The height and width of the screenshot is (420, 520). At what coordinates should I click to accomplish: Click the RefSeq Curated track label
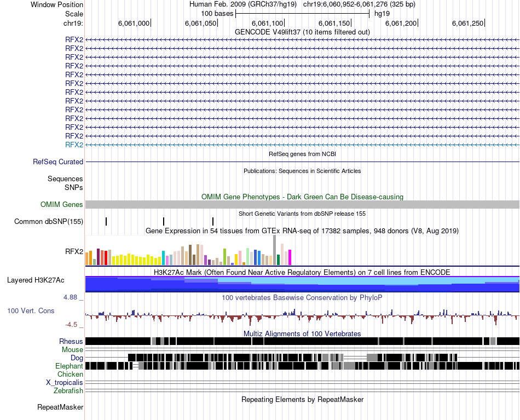pos(58,162)
